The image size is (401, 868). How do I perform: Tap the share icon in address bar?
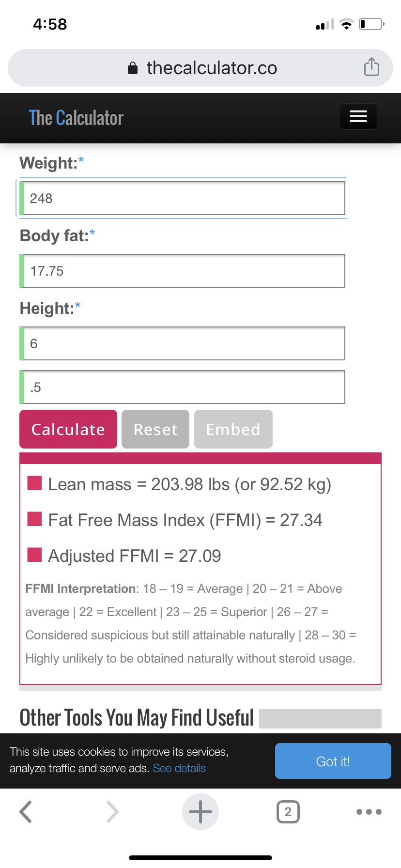pyautogui.click(x=371, y=67)
